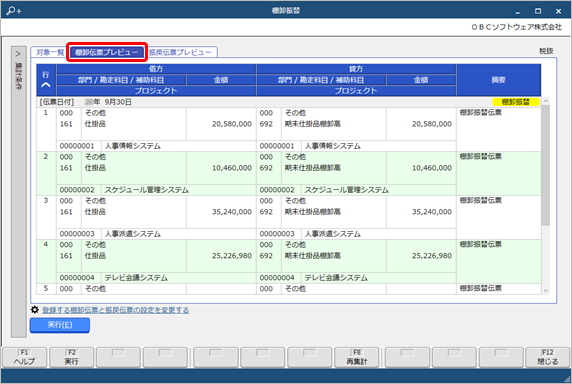572x384 pixels.
Task: Select the 棚卸伝票プレビュー tab
Action: coord(107,52)
